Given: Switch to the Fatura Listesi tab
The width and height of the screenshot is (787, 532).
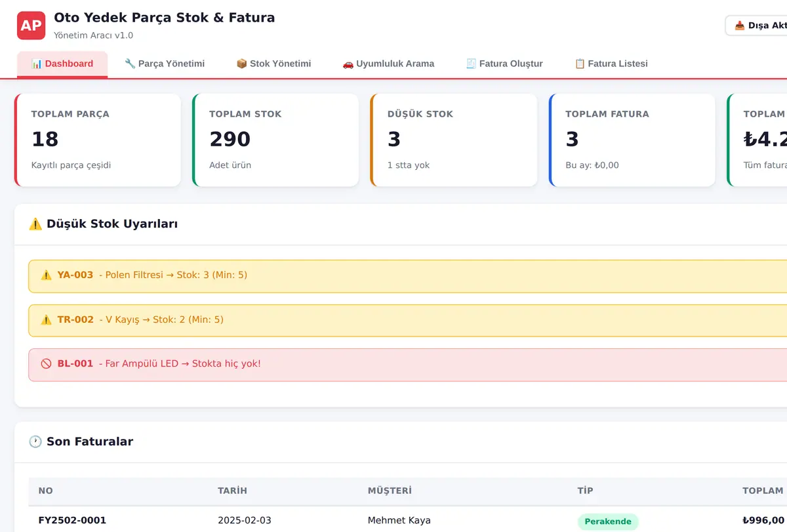Looking at the screenshot, I should tap(611, 64).
